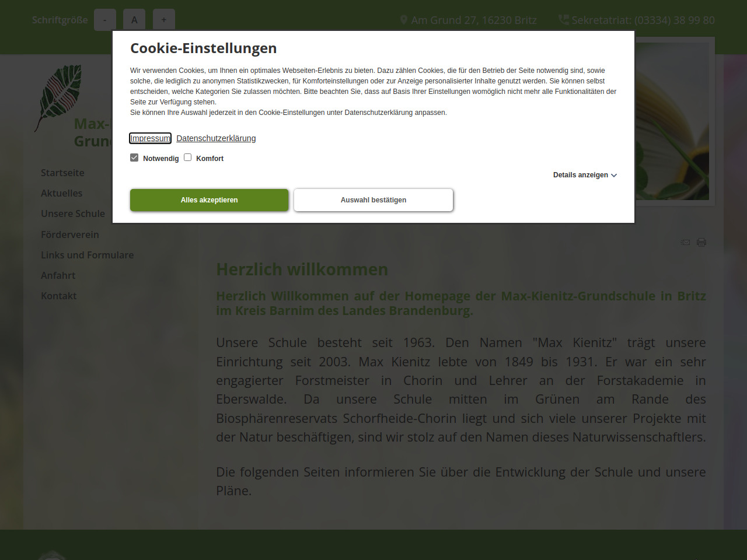The width and height of the screenshot is (747, 560).
Task: Open Links und Formulare in sidebar
Action: [87, 255]
